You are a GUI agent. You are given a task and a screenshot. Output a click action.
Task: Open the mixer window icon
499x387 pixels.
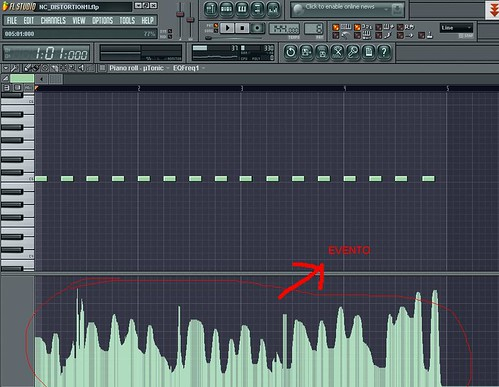273,9
